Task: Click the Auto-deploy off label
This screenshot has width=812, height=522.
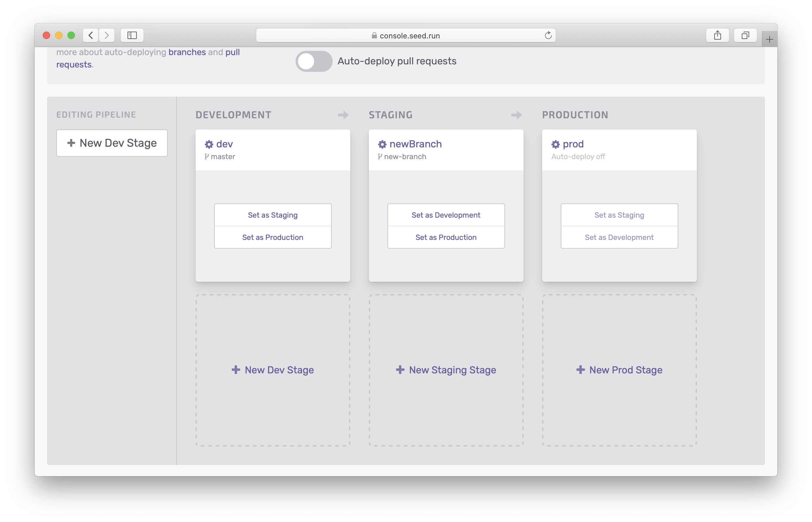Action: (578, 157)
